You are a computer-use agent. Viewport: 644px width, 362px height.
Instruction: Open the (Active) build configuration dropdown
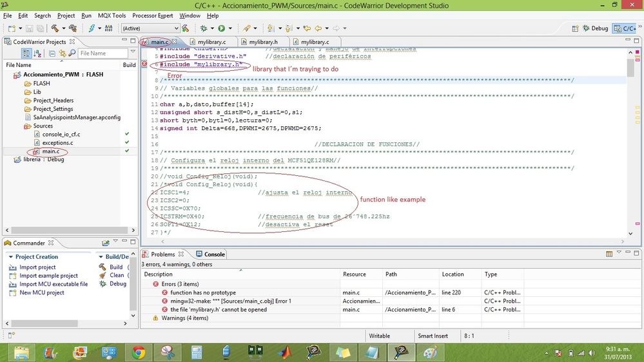click(150, 28)
